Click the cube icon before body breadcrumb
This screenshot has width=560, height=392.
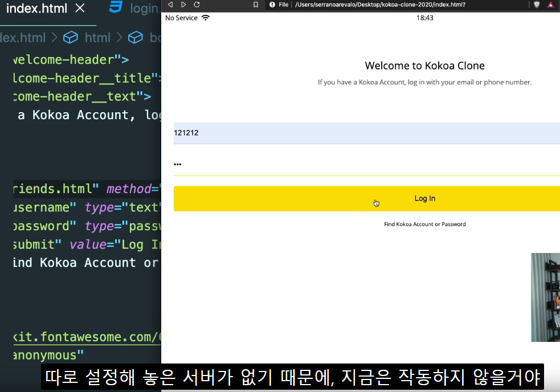pyautogui.click(x=136, y=38)
